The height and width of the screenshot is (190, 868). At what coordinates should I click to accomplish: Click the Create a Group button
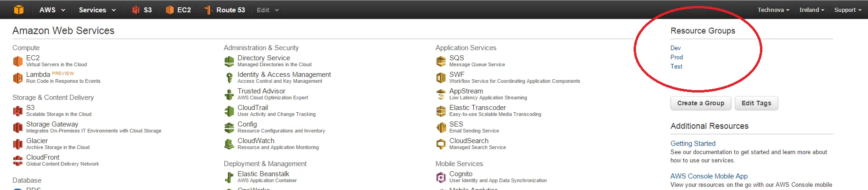701,103
